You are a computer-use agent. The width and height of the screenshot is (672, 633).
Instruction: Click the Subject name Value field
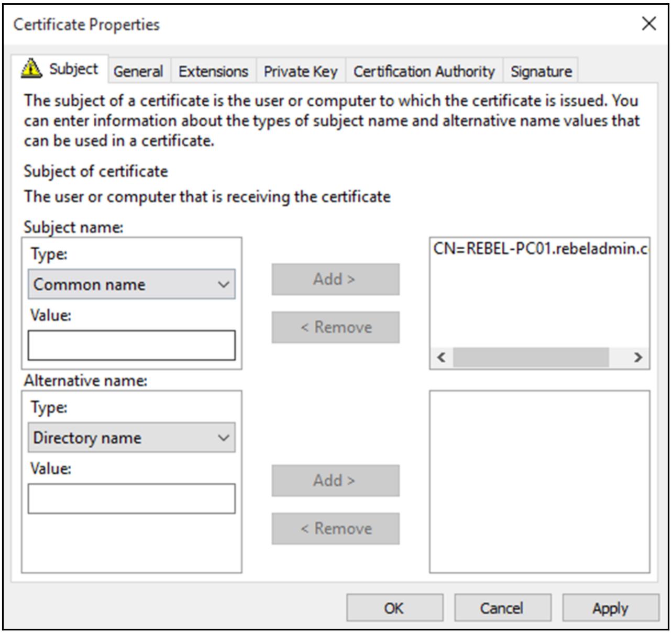131,345
